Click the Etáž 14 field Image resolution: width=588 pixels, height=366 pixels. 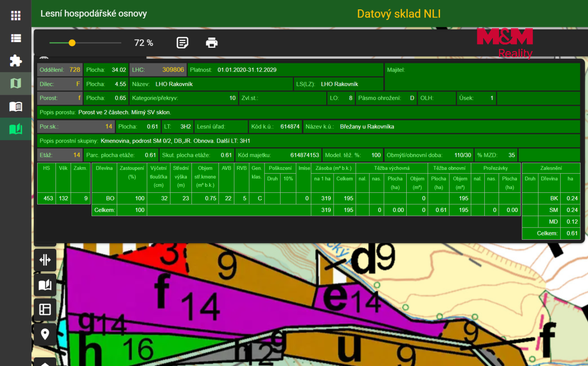tap(60, 155)
